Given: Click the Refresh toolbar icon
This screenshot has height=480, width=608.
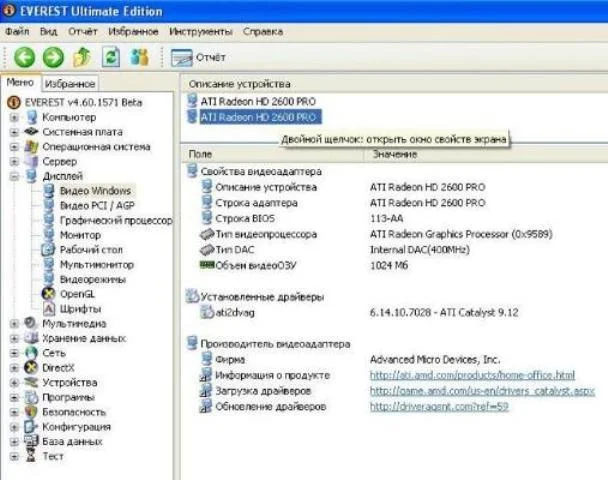Looking at the screenshot, I should 111,57.
